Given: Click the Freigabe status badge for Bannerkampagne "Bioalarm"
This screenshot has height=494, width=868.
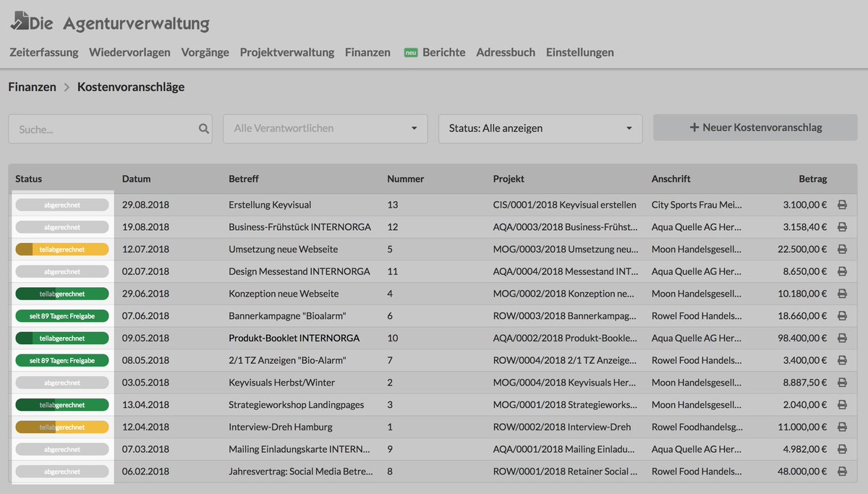Looking at the screenshot, I should tap(62, 316).
